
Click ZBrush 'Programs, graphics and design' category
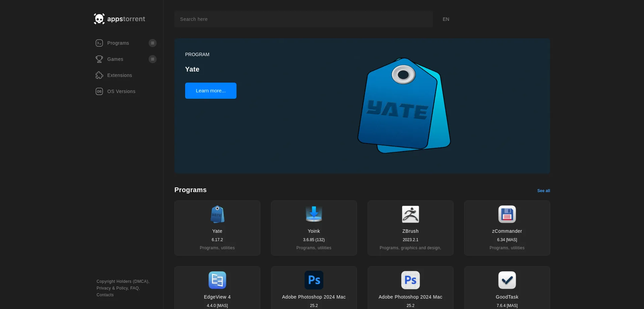(x=411, y=248)
